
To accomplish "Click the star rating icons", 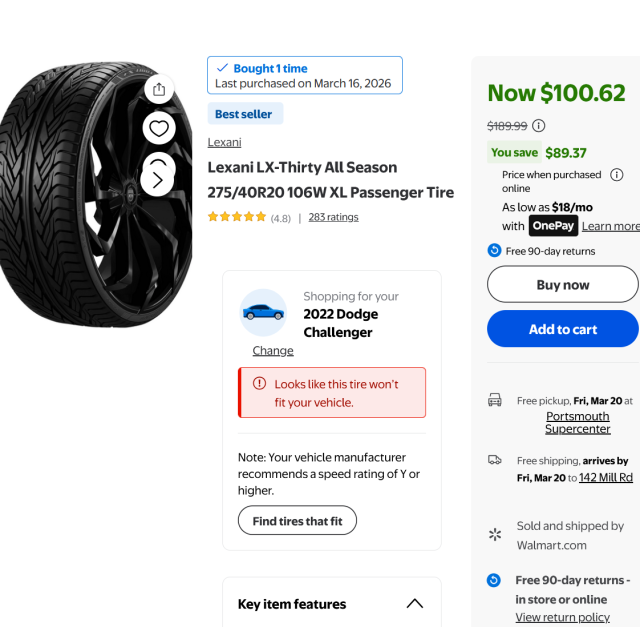I will [237, 217].
